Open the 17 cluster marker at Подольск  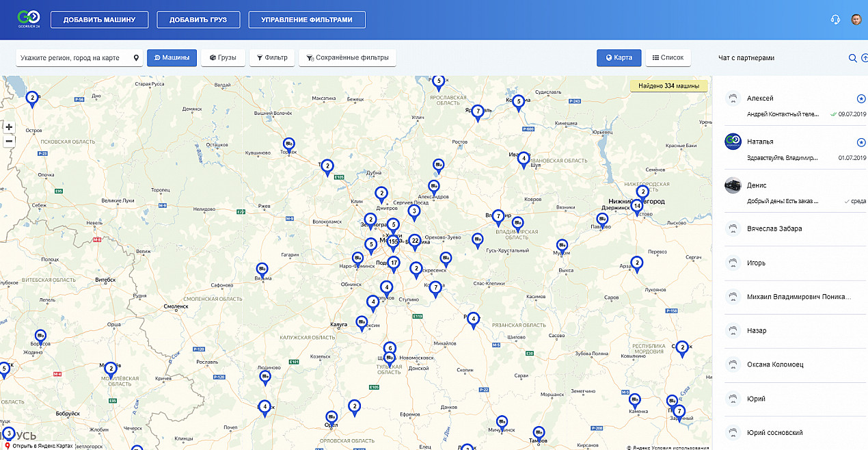coord(394,263)
